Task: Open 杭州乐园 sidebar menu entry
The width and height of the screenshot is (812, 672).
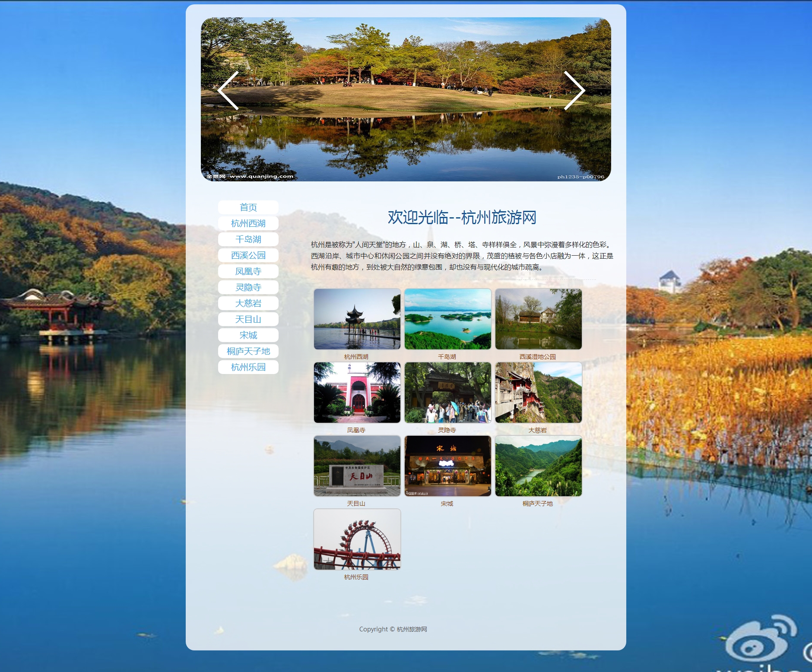Action: coord(248,367)
